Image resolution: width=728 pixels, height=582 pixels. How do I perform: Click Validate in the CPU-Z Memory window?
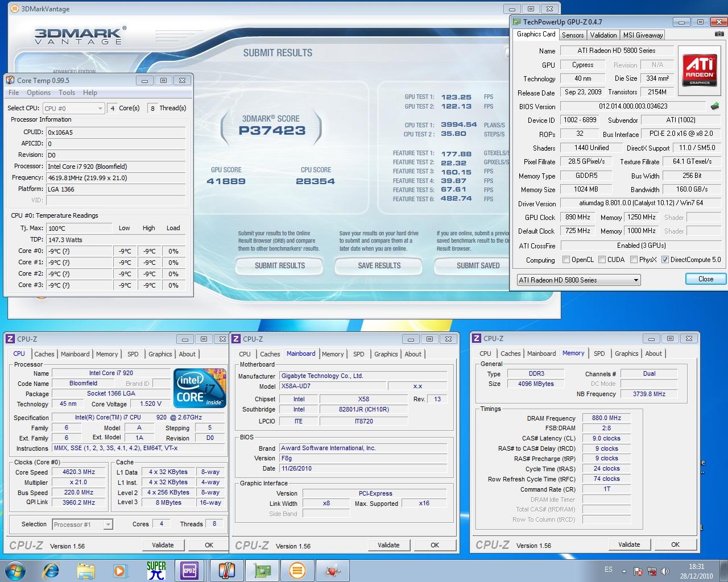click(629, 544)
